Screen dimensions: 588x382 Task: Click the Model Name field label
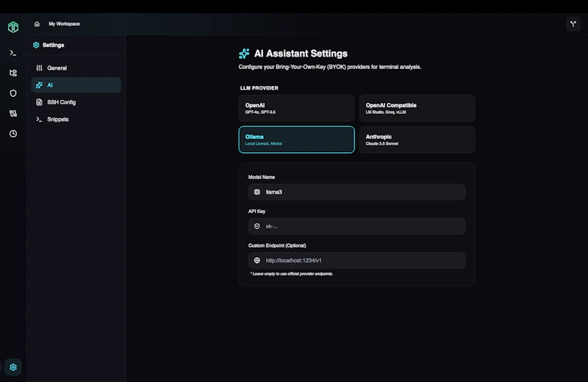click(x=262, y=177)
